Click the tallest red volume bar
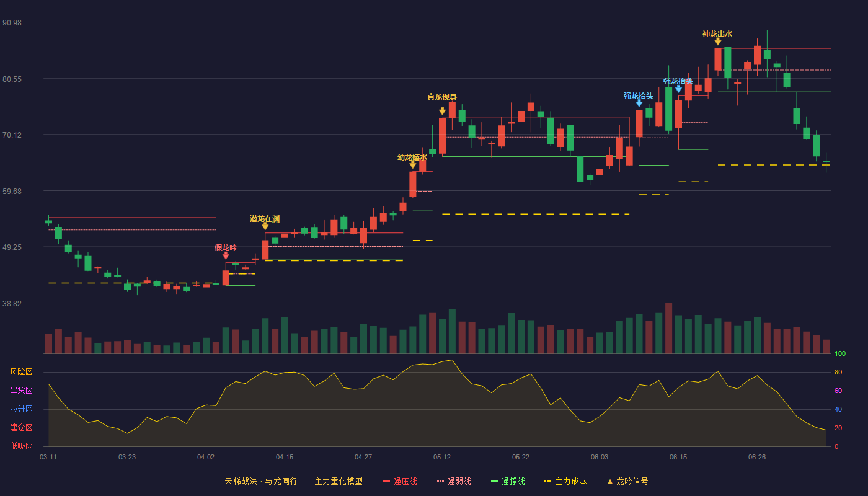This screenshot has height=496, width=868. point(668,328)
